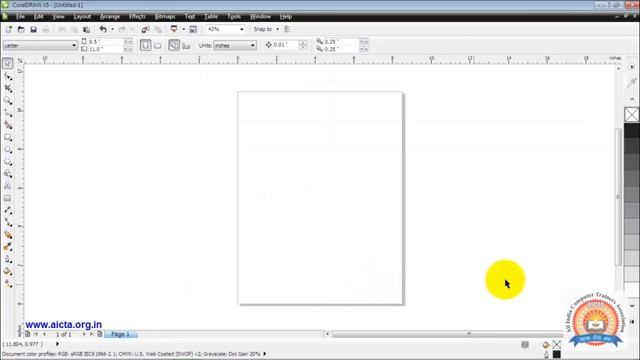The height and width of the screenshot is (360, 640).
Task: Select the Parallel Dimension tool
Action: (x=7, y=210)
